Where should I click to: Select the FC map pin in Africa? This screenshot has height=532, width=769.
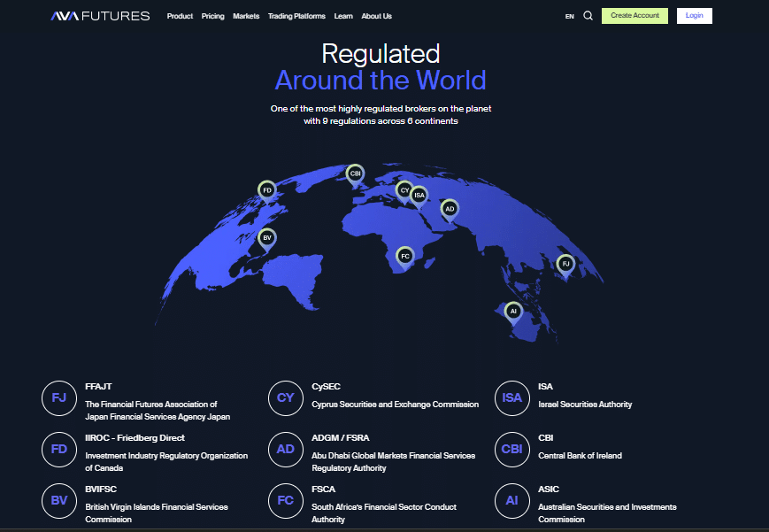coord(404,258)
